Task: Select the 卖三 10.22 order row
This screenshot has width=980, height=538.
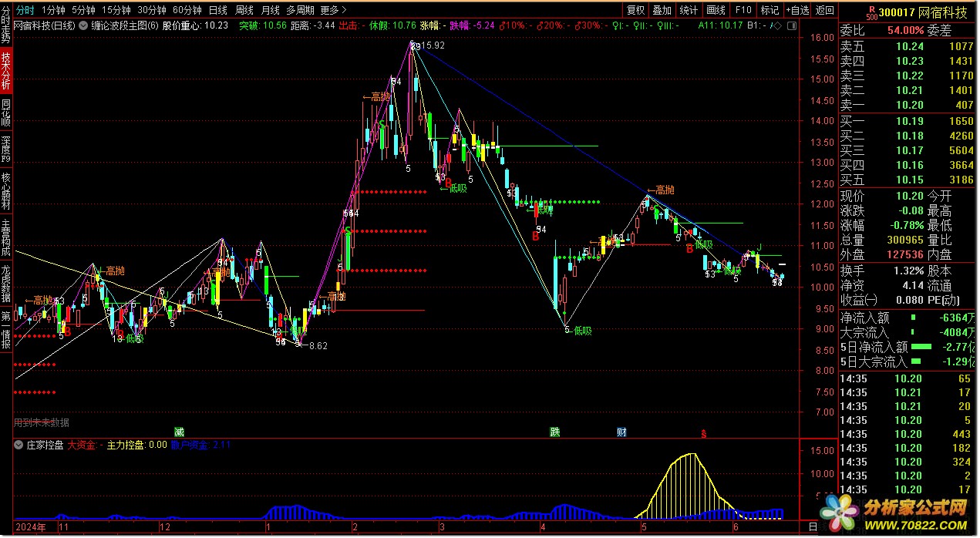Action: 908,76
